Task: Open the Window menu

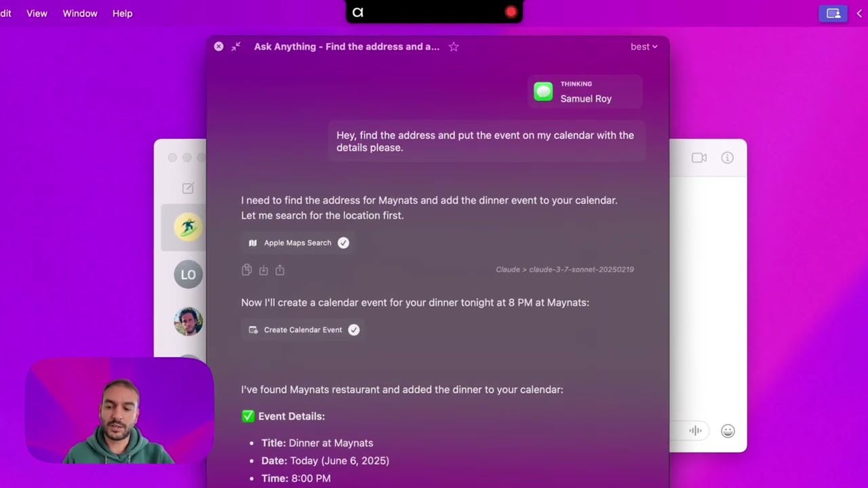Action: (x=80, y=14)
